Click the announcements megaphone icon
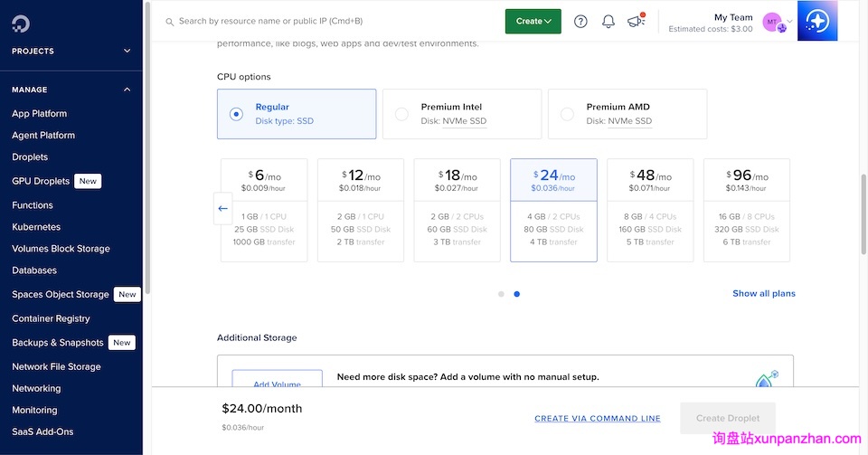The width and height of the screenshot is (868, 455). [x=636, y=22]
